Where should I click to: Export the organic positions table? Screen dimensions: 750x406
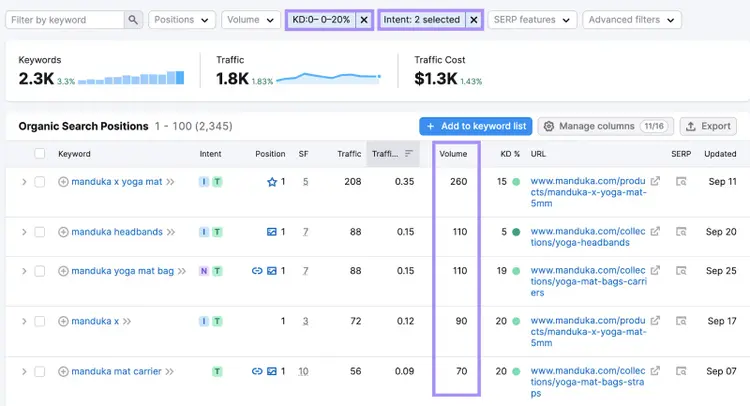click(708, 126)
